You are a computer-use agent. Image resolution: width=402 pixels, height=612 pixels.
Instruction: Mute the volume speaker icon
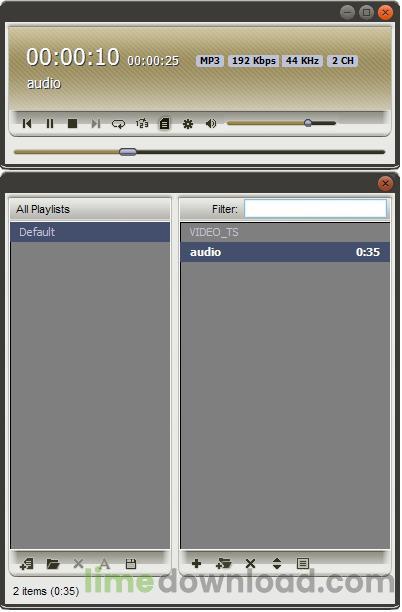(x=211, y=124)
